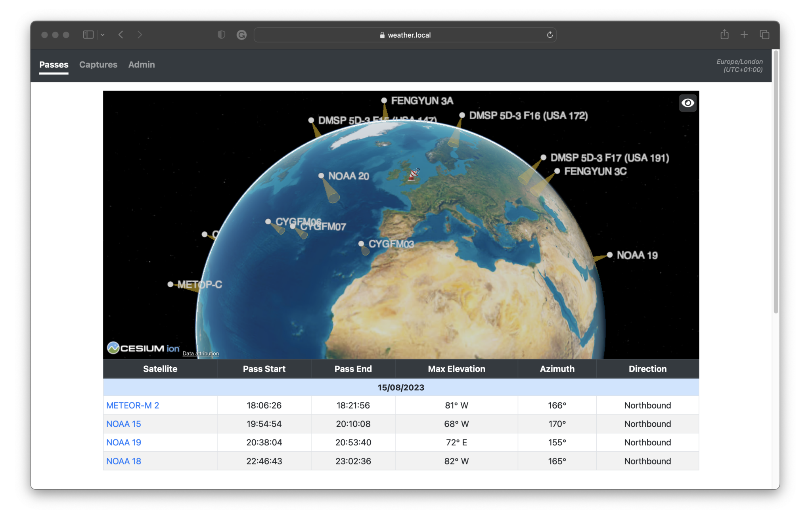Click the CYGFM03 satellite marker
Screen dimensions: 812x527
(361, 244)
